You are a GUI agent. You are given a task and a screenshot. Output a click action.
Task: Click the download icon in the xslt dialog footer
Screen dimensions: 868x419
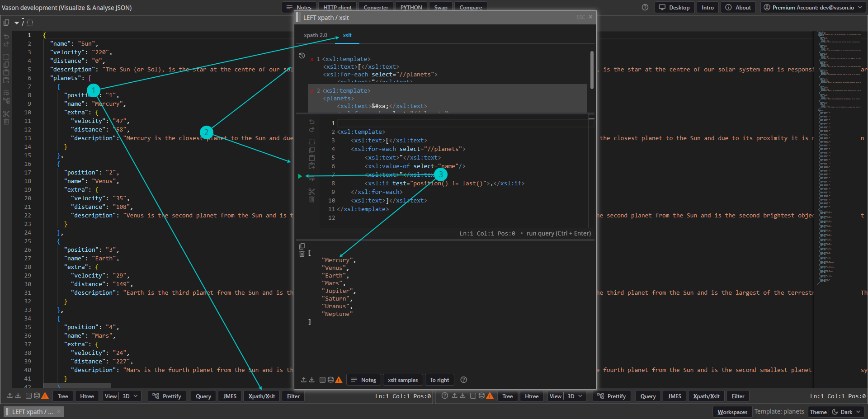pos(312,380)
